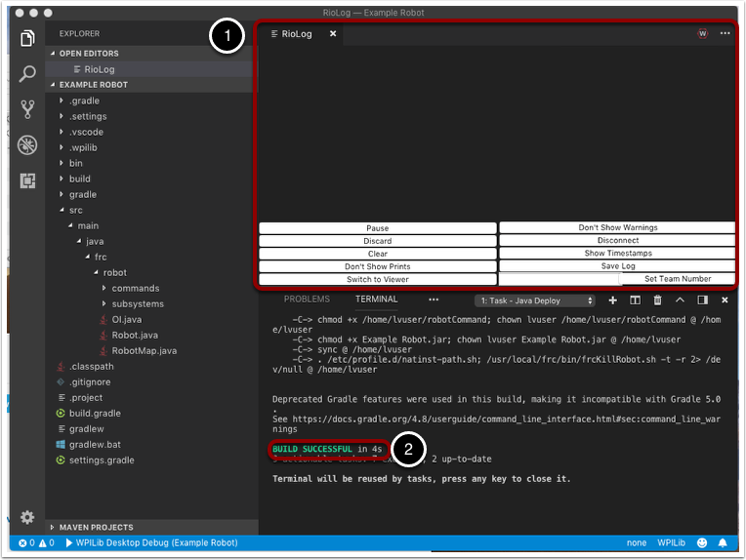The width and height of the screenshot is (746, 560).
Task: Click the errors count in status bar
Action: (x=26, y=542)
